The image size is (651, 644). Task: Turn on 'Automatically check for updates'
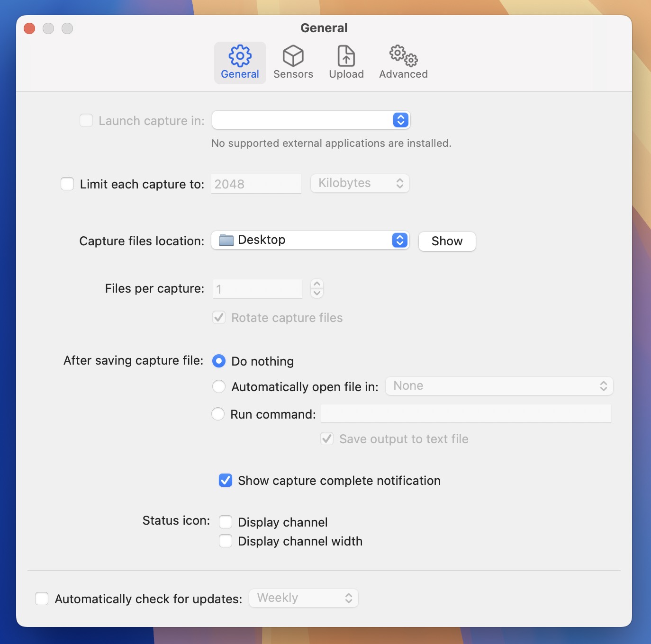coord(41,598)
